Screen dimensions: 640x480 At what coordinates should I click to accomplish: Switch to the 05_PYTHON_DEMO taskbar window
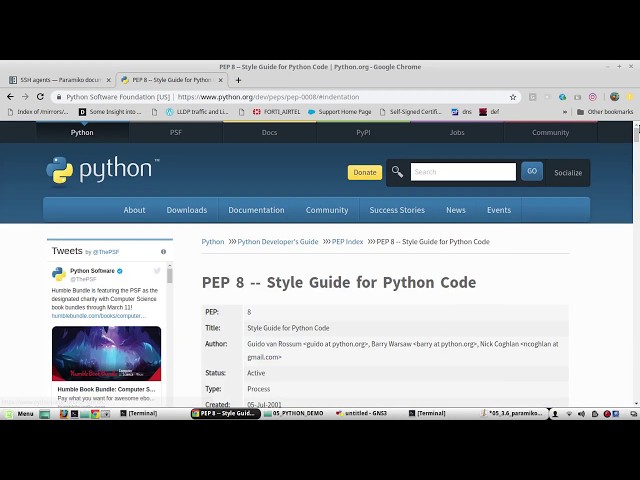point(294,413)
